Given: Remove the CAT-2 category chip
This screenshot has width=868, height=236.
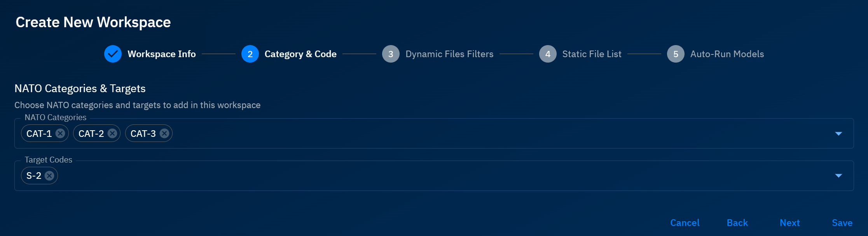Looking at the screenshot, I should pos(112,133).
